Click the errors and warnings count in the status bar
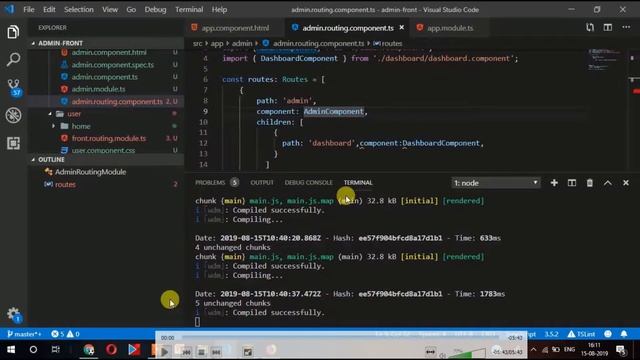Screen dimensions: 640x360 [65, 334]
